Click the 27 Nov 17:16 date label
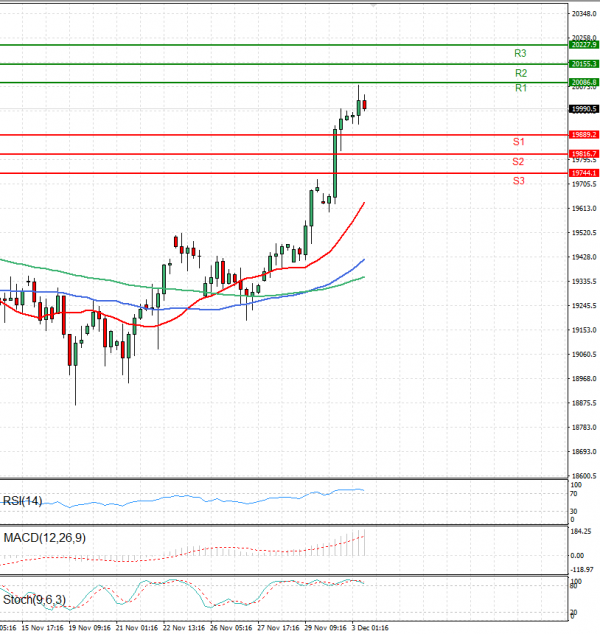Viewport: 600px width, 634px height. click(279, 628)
